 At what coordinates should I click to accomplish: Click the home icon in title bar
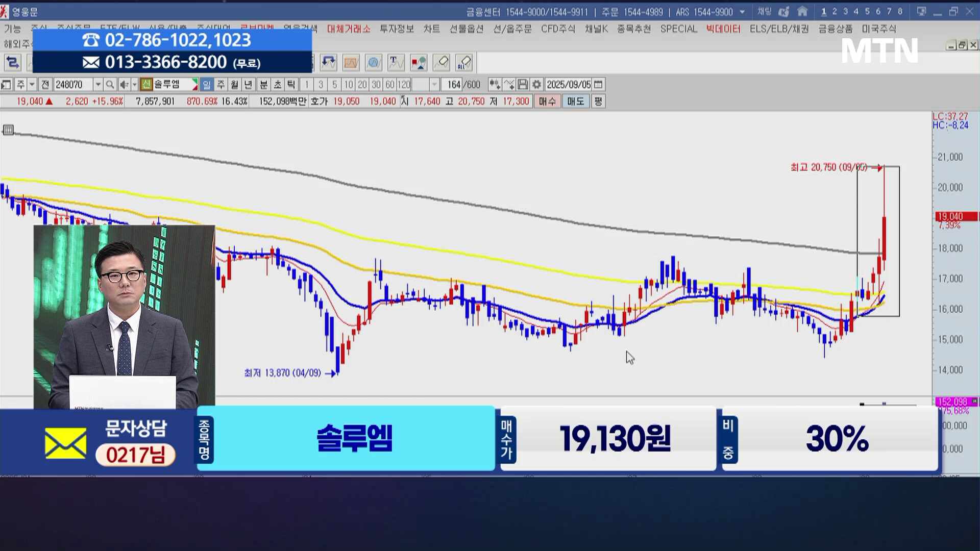point(802,11)
